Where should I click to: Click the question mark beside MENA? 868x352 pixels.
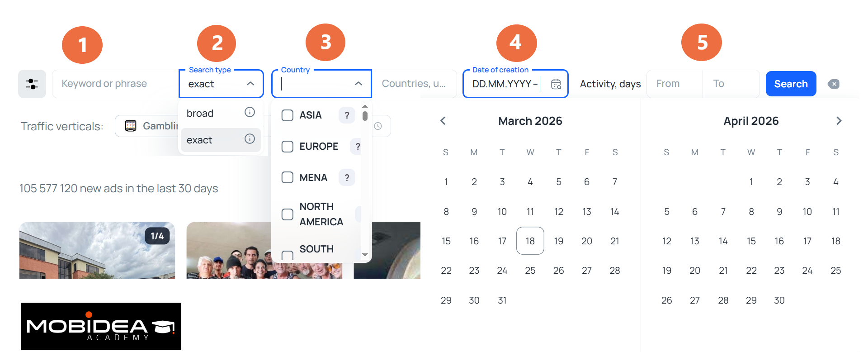347,178
